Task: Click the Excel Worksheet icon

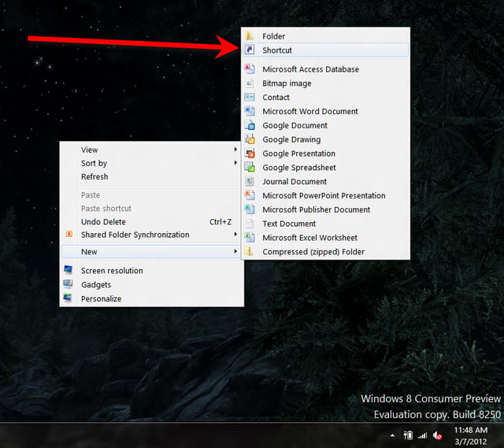Action: 250,238
